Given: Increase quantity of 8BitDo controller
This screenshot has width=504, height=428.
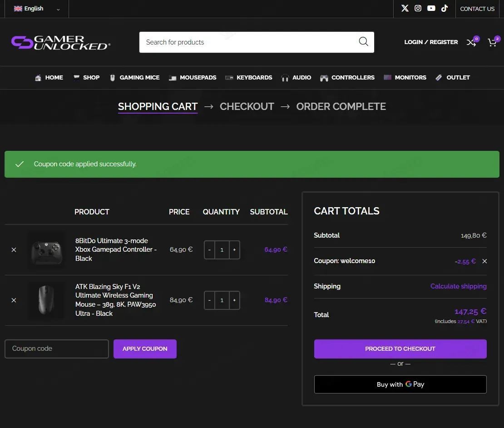Looking at the screenshot, I should (x=234, y=250).
